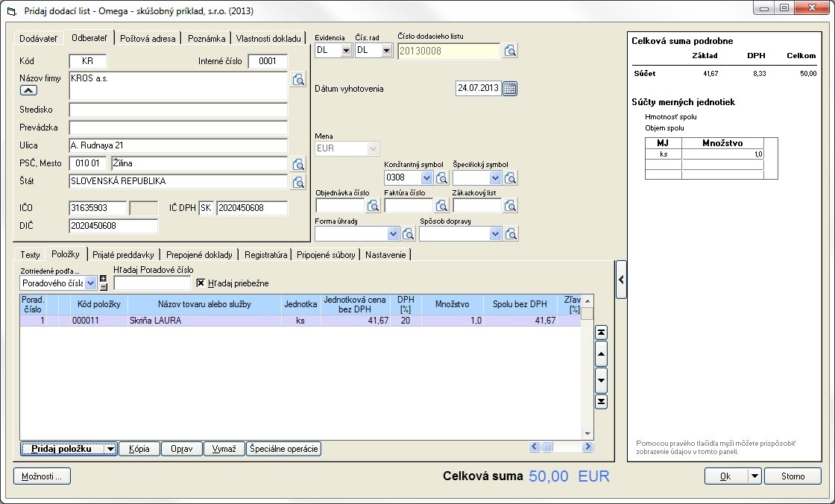The width and height of the screenshot is (835, 504).
Task: Select the Skriňa LAURA item row
Action: point(300,321)
